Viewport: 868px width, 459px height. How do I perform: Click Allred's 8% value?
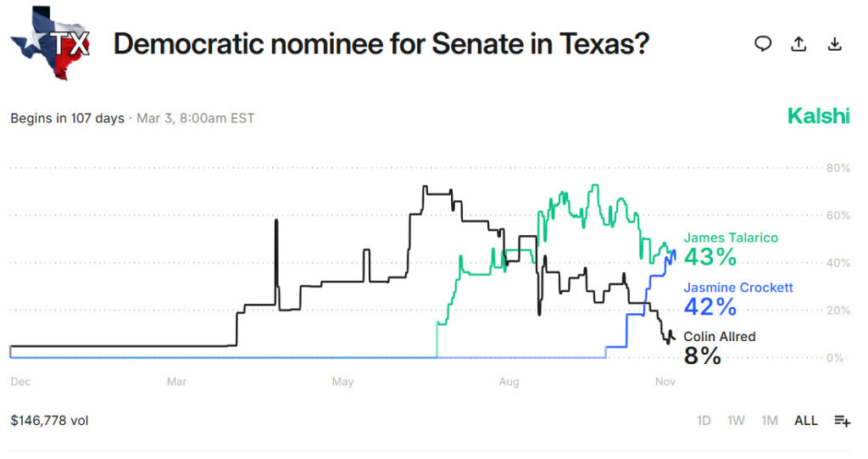click(702, 355)
